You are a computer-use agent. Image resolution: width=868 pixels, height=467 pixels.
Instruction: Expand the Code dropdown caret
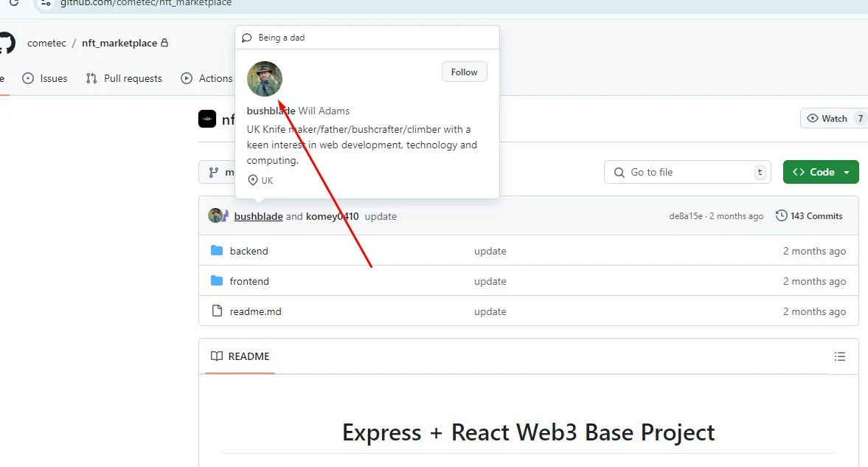847,173
